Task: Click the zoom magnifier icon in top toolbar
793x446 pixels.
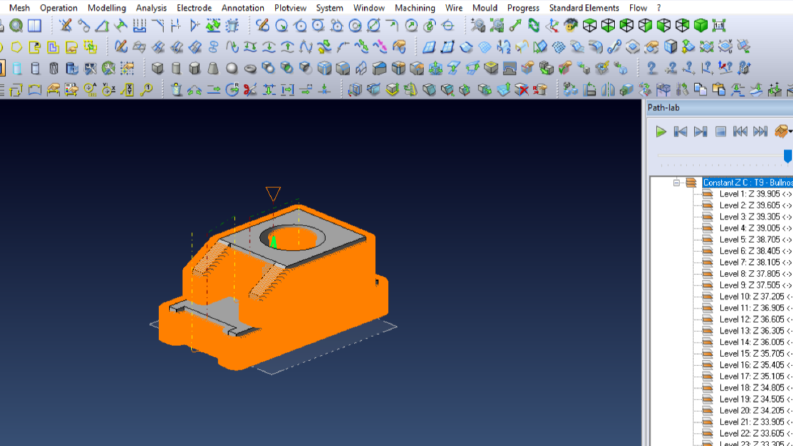Action: tap(16, 25)
